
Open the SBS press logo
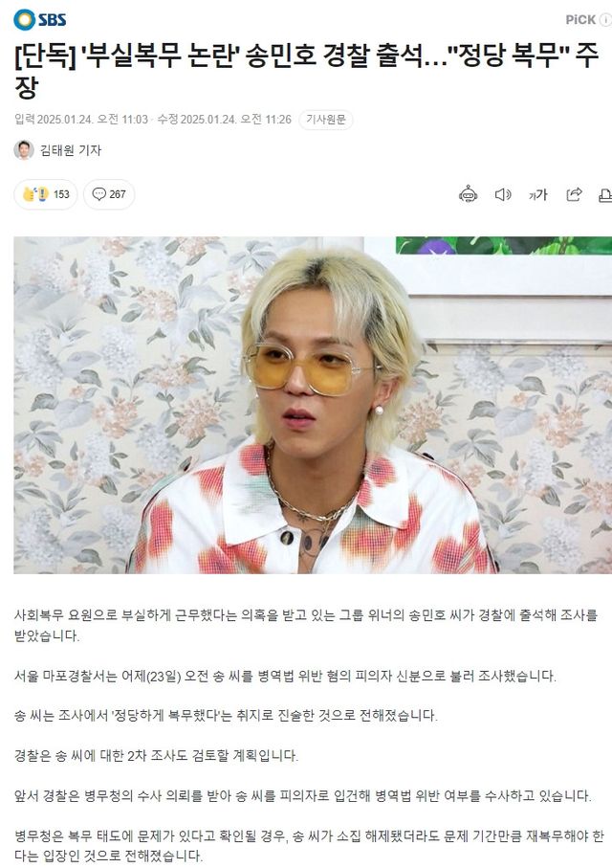point(40,20)
